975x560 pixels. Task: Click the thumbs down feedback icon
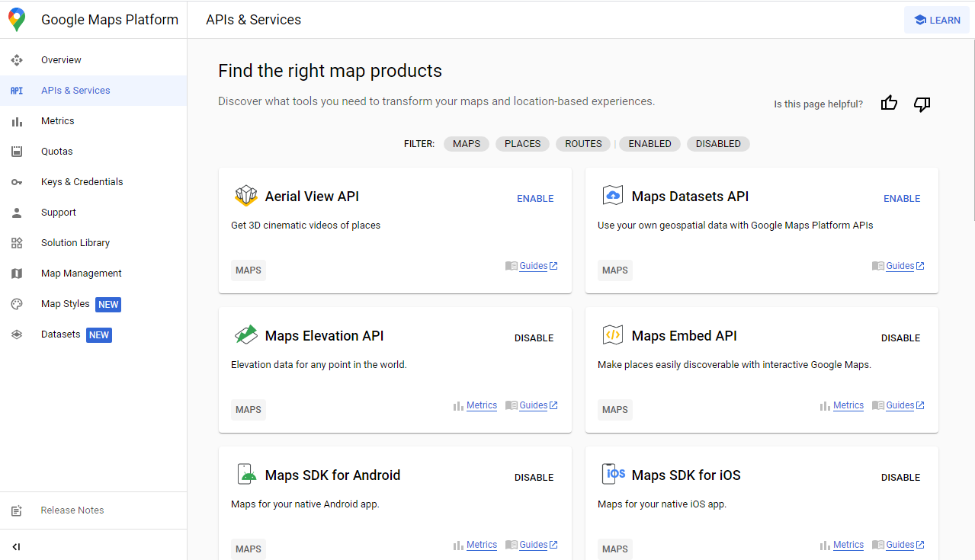[922, 104]
